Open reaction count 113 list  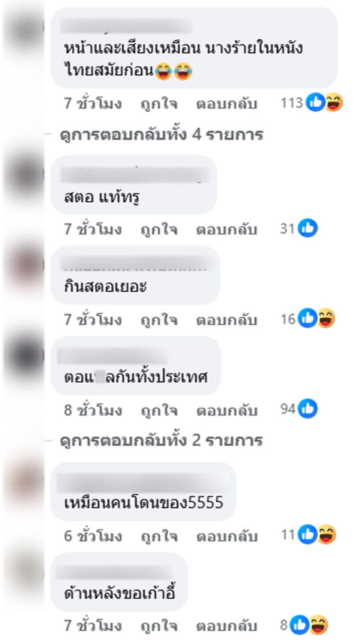click(292, 103)
